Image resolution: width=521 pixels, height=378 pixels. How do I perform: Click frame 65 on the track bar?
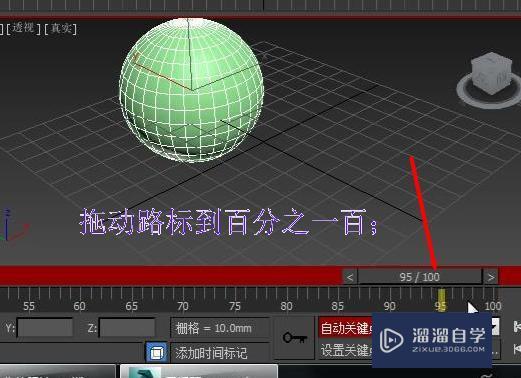pyautogui.click(x=131, y=306)
